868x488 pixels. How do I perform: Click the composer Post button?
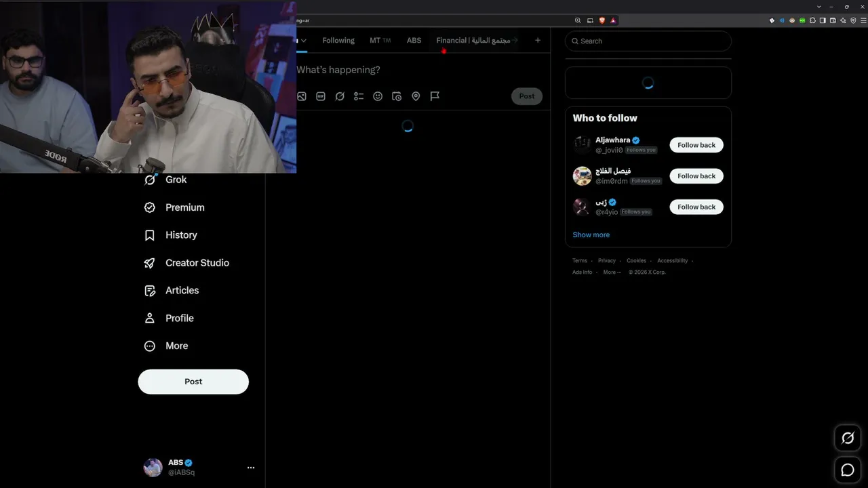click(527, 96)
